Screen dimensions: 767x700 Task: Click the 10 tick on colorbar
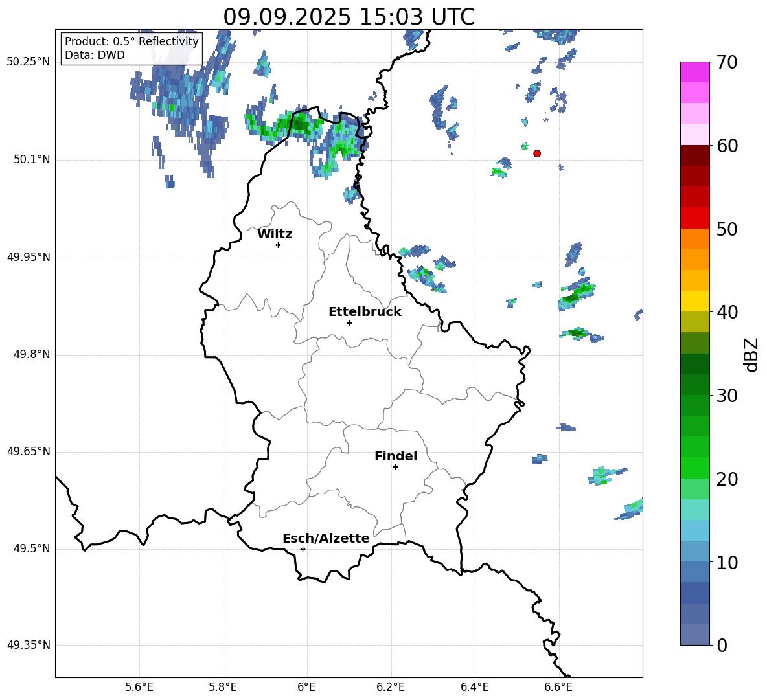[x=727, y=562]
